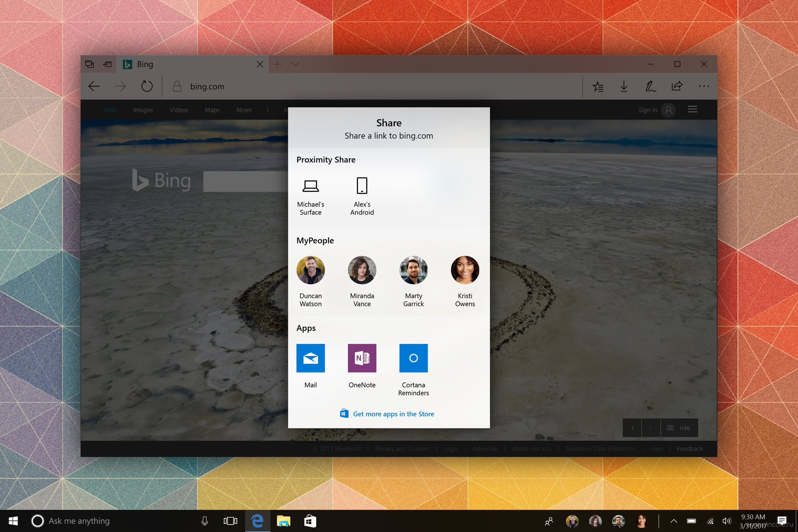The width and height of the screenshot is (798, 532).
Task: Share with the OneNote app
Action: [362, 366]
